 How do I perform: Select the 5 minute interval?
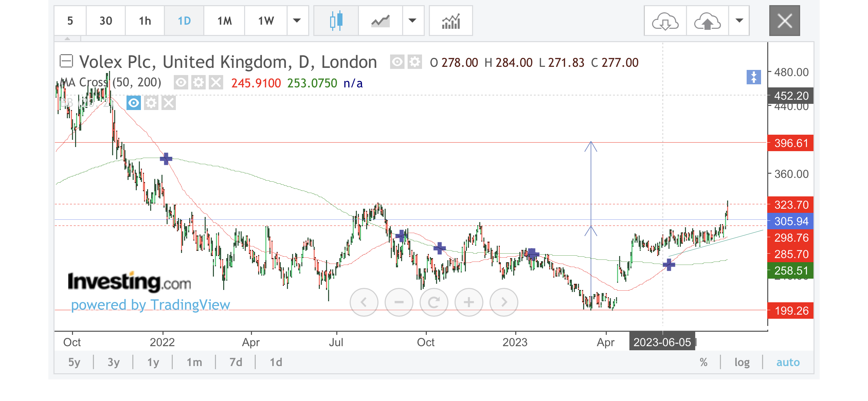70,21
